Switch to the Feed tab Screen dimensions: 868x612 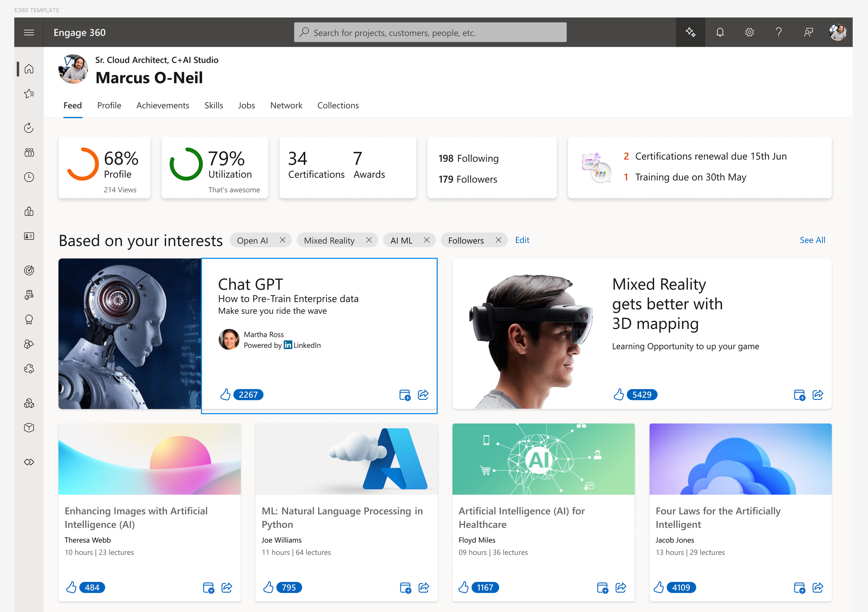[x=73, y=106]
